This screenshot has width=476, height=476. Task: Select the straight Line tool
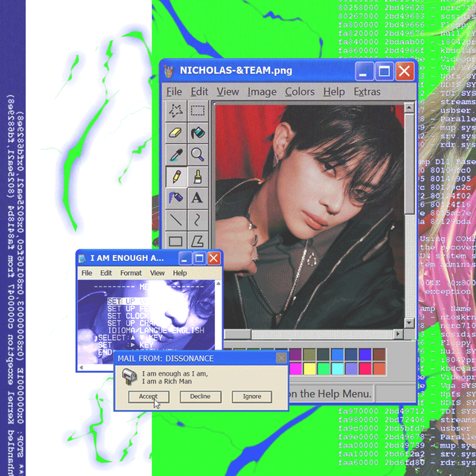(x=176, y=220)
